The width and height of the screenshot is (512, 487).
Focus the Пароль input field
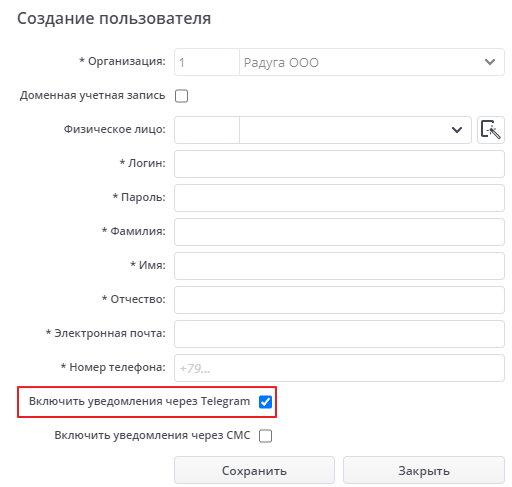pyautogui.click(x=339, y=198)
